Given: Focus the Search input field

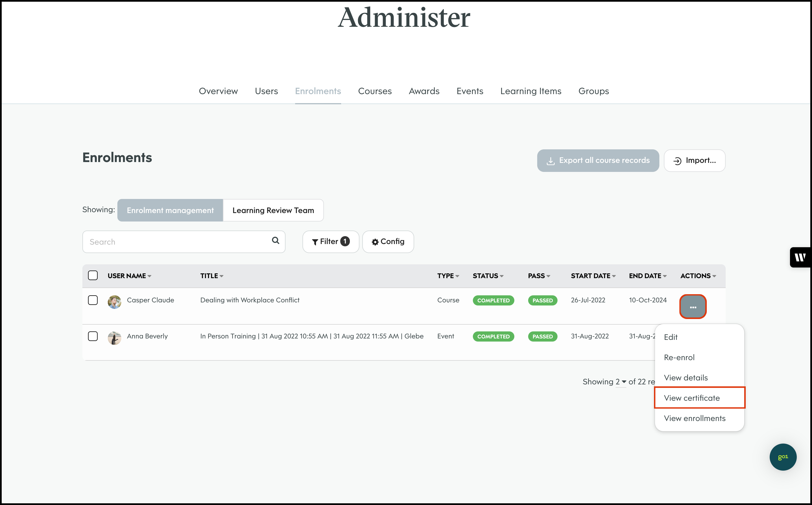Looking at the screenshot, I should [x=177, y=242].
